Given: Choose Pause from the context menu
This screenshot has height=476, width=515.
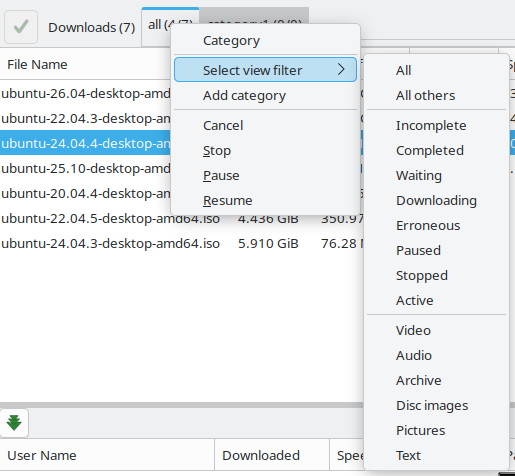Looking at the screenshot, I should (x=265, y=176).
